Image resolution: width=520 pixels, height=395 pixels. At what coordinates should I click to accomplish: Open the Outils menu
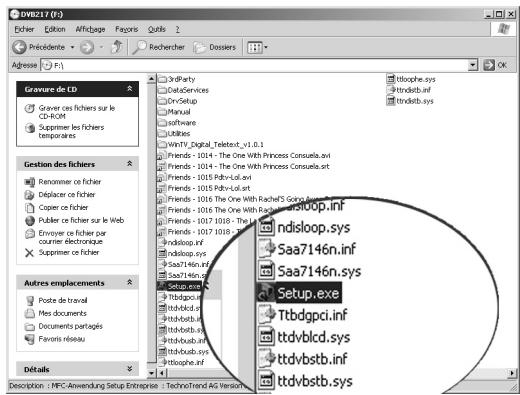157,29
